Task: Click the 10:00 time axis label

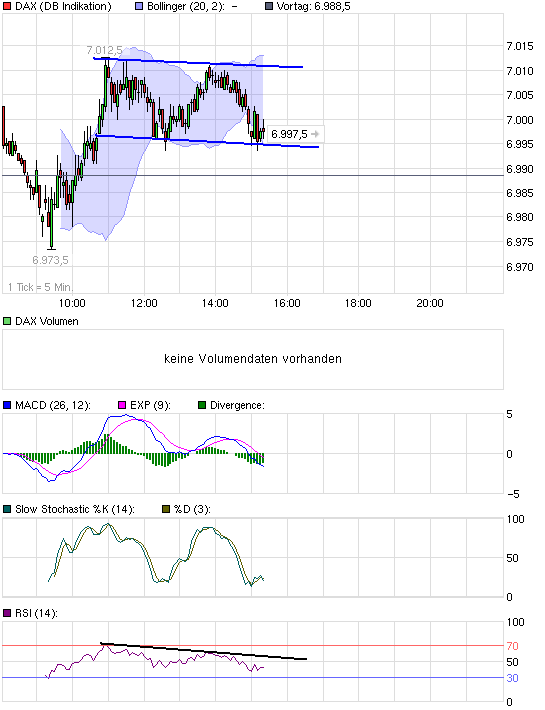Action: pos(72,303)
